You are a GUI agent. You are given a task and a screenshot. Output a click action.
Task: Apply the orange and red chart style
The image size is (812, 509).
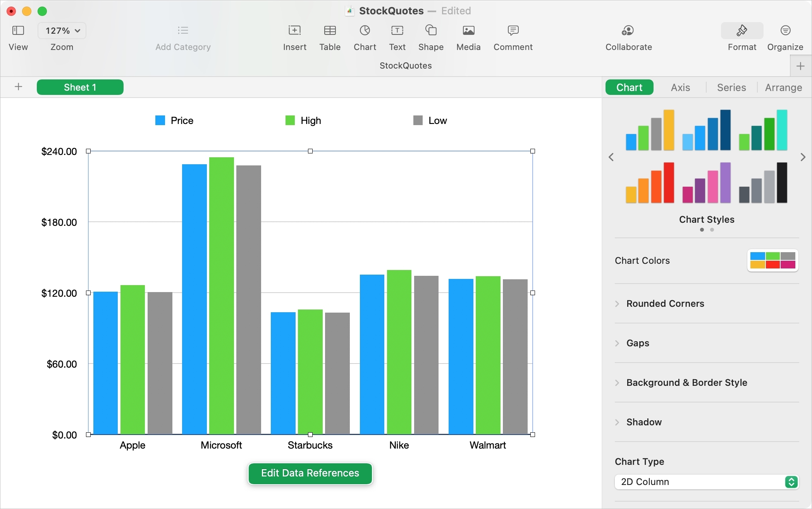650,182
